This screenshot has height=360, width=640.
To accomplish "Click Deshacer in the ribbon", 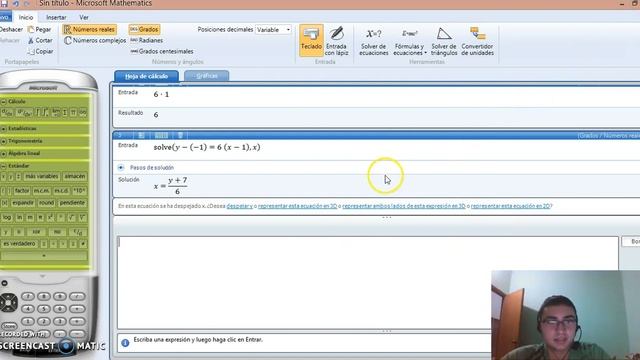I will point(11,29).
